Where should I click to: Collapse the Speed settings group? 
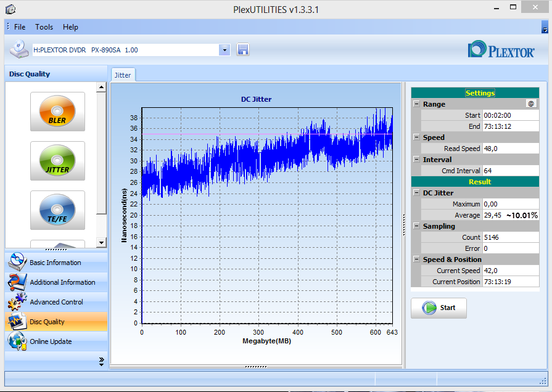click(416, 137)
